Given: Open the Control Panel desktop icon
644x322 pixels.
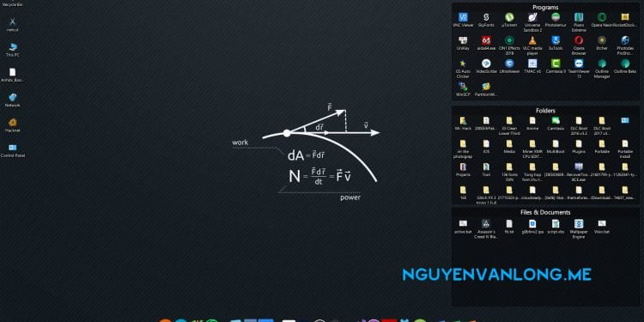Looking at the screenshot, I should 13,151.
